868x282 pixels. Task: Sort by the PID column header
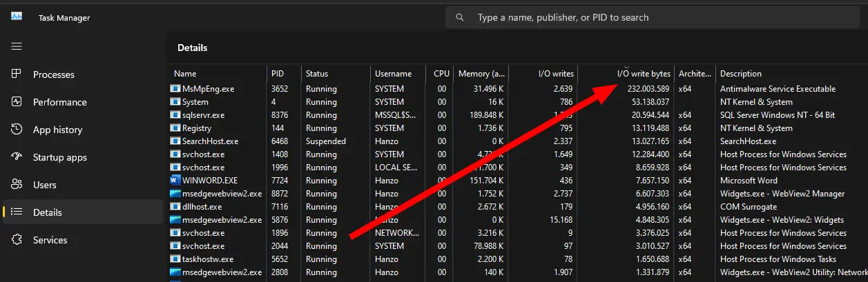click(284, 74)
